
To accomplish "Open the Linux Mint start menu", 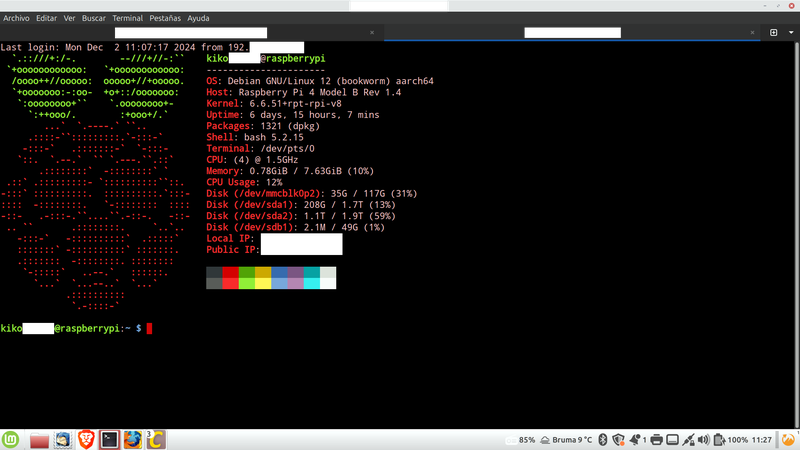I will pos(10,439).
